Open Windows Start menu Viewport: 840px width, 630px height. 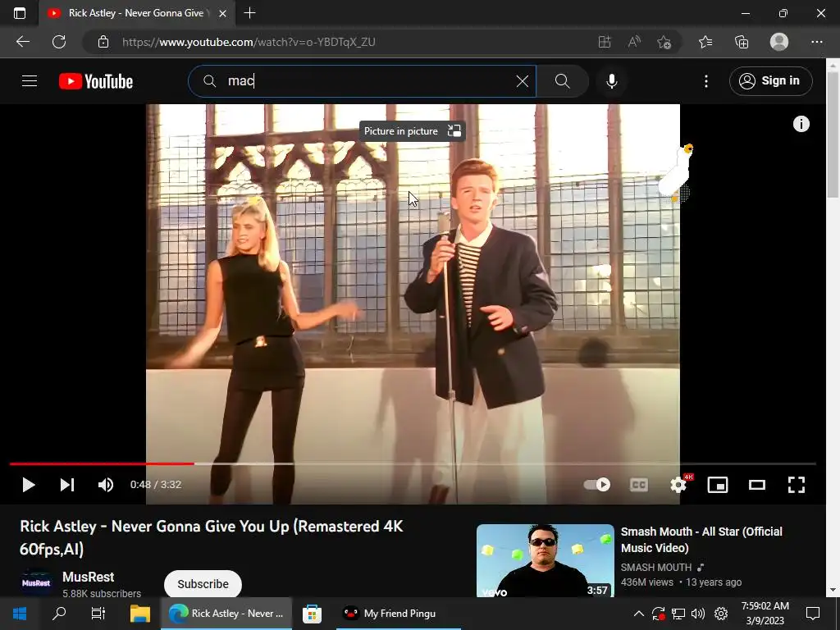[x=20, y=614]
